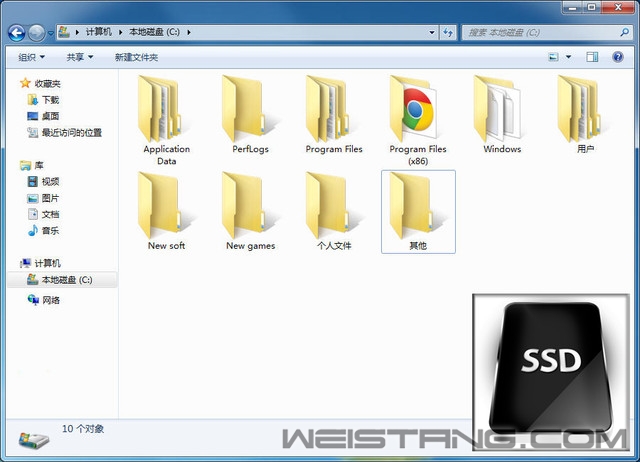This screenshot has width=640, height=462.
Task: Click the help question mark icon
Action: coord(619,57)
